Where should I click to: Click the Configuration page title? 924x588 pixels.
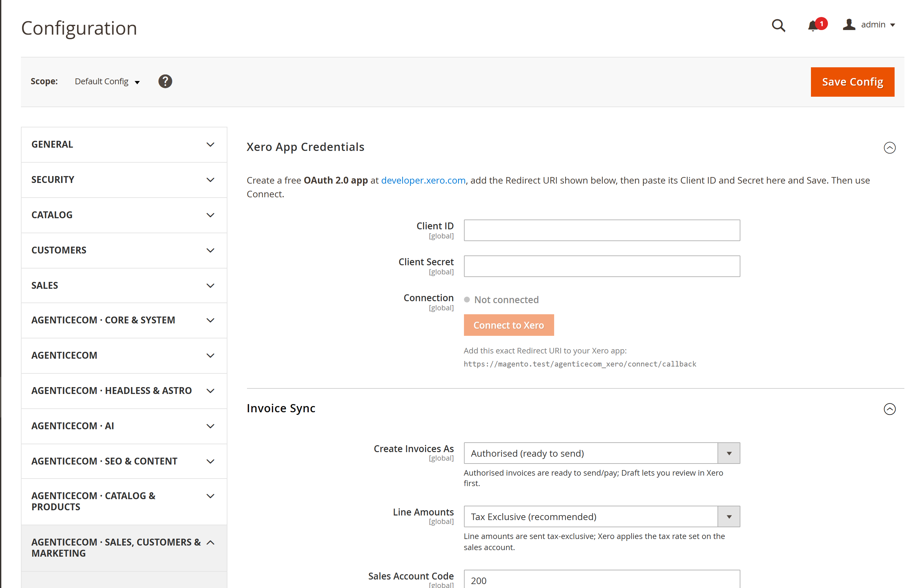tap(79, 28)
